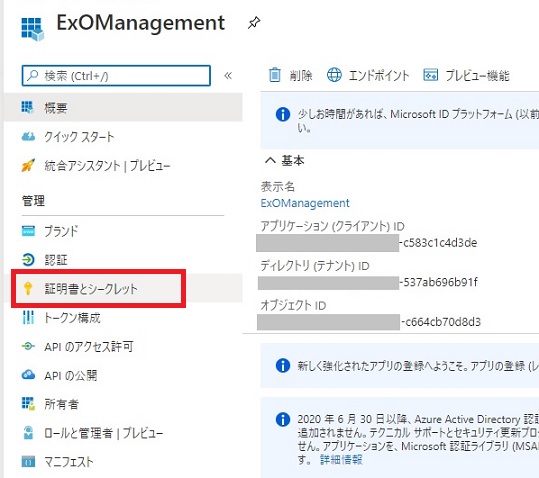
Task: Click the ブランド card icon
Action: tap(28, 231)
